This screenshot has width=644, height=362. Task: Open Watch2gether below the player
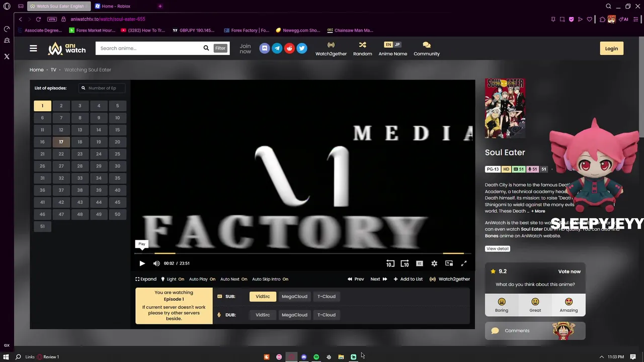pos(450,279)
